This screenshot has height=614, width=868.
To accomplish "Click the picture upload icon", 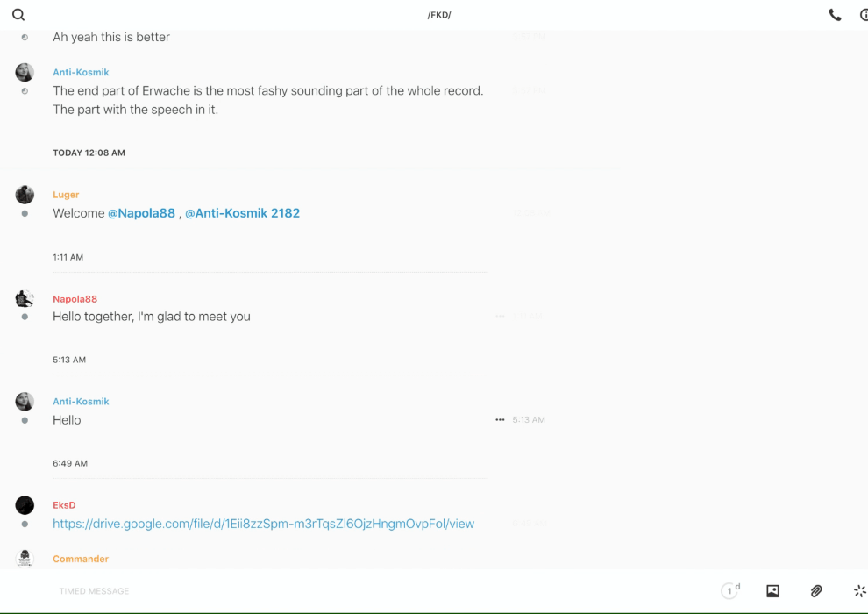I will (x=772, y=591).
